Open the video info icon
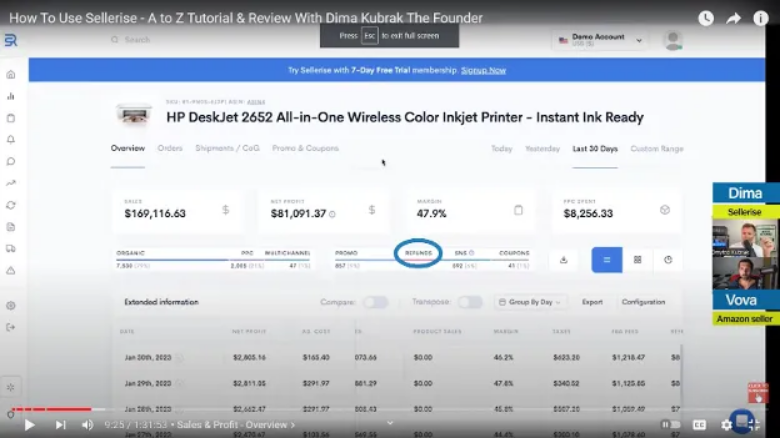Viewport: 780px width, 438px height. coord(761,18)
